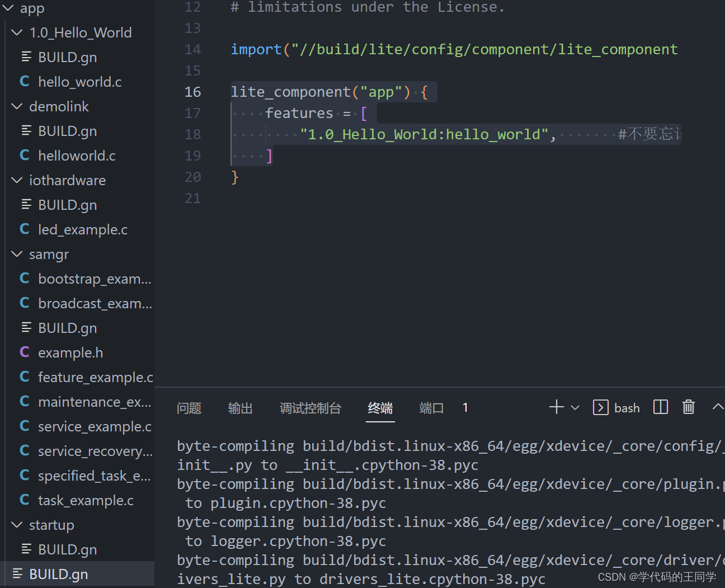Click the C icon of hello_world.c

[x=25, y=82]
